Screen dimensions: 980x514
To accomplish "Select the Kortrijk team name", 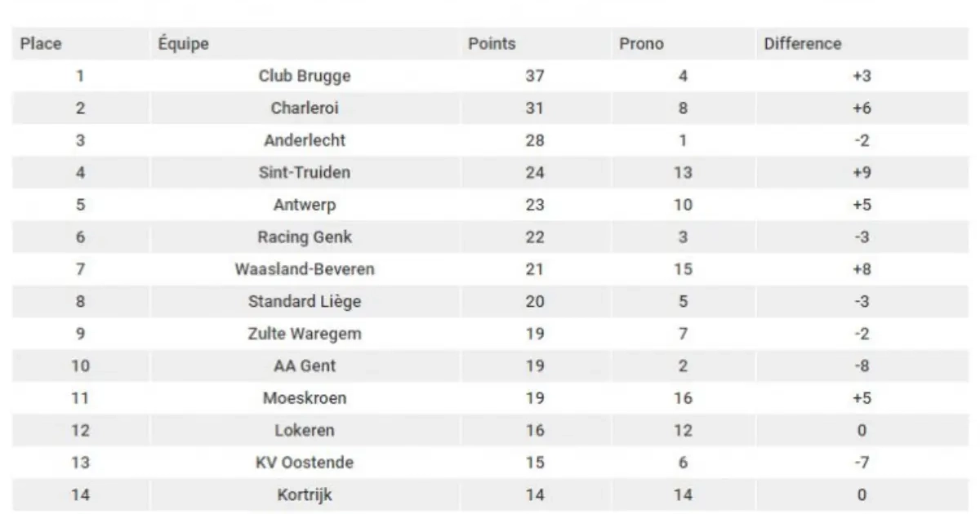I will [x=305, y=495].
